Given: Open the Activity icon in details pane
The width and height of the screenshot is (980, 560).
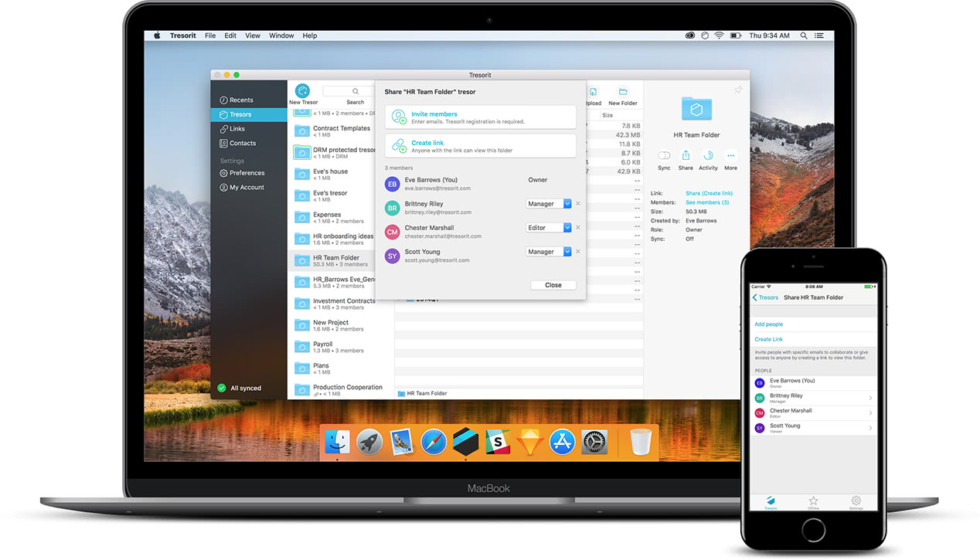Looking at the screenshot, I should (x=708, y=155).
